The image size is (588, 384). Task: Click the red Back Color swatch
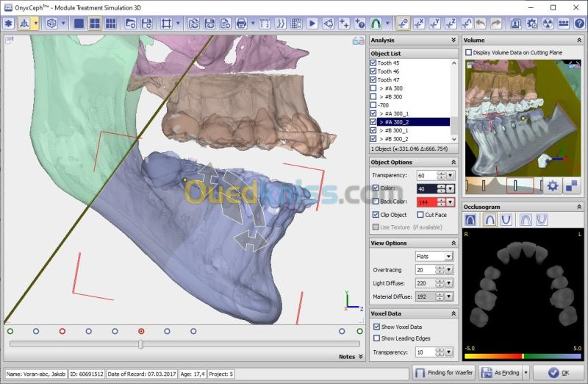click(427, 202)
